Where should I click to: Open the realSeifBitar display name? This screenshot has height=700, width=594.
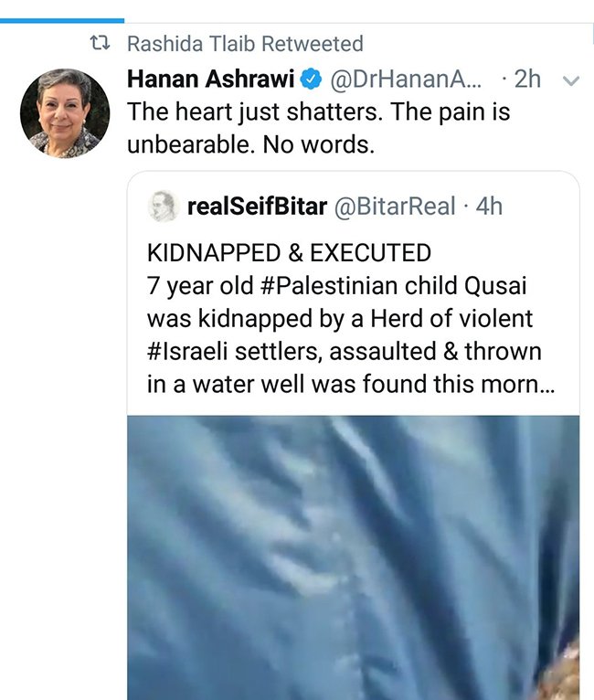pyautogui.click(x=257, y=207)
